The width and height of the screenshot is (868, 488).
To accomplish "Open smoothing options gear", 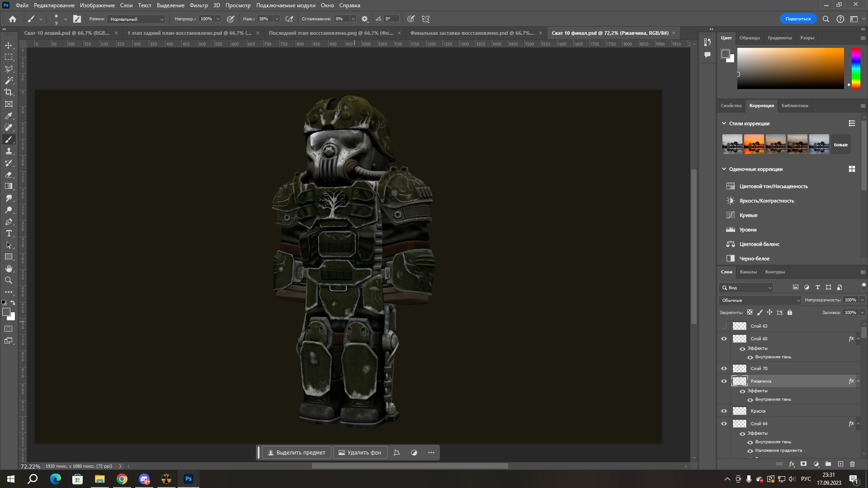I will [x=365, y=19].
